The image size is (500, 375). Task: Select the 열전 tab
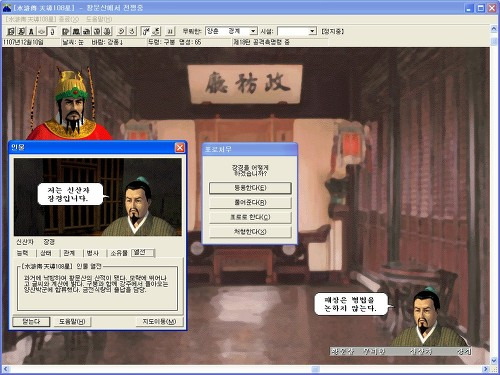143,253
